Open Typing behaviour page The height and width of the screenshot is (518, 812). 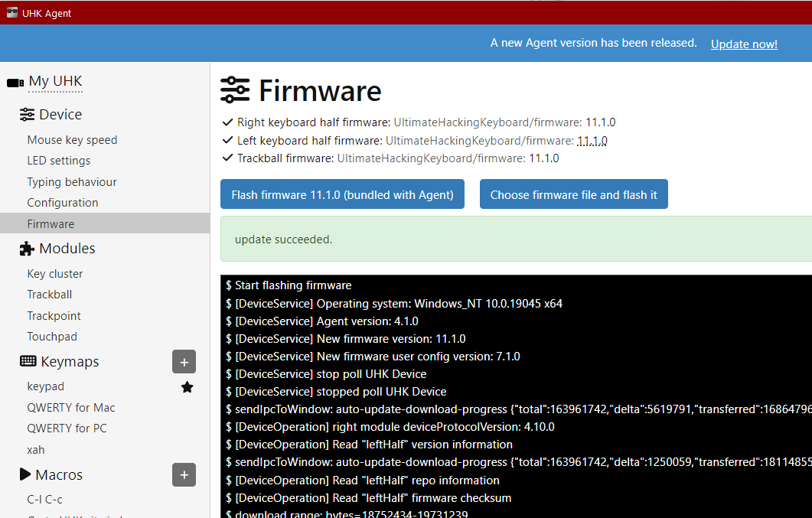pos(72,181)
